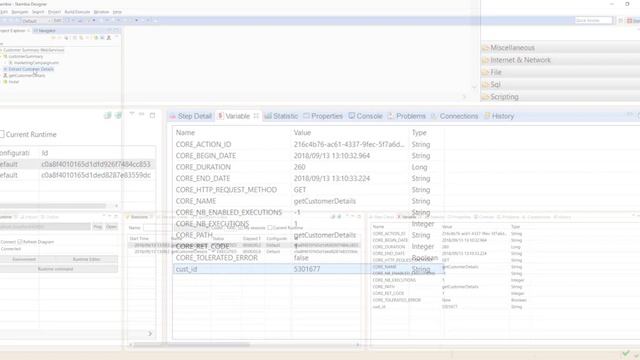Click the Statistic chart icon

268,116
